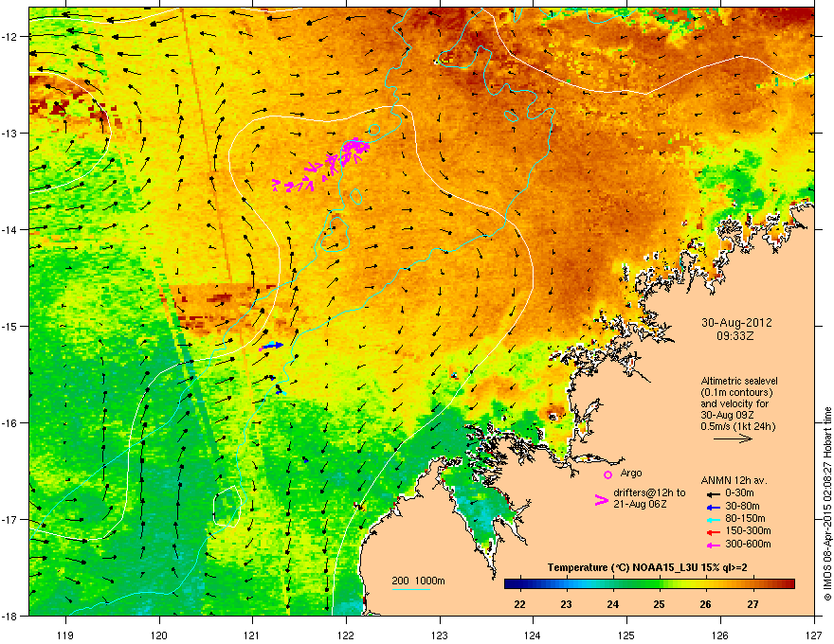Click the magenta drifters chevron legend symbol
This screenshot has height=644, width=834.
coord(601,500)
